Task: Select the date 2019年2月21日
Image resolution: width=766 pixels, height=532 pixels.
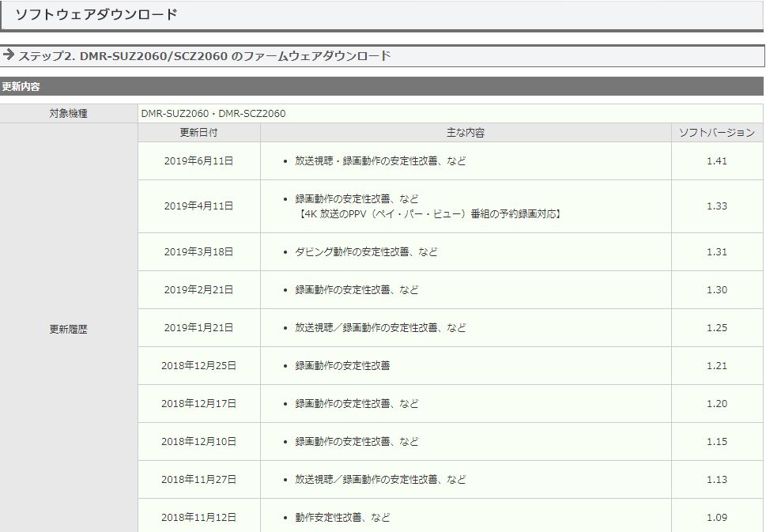Action: click(199, 289)
